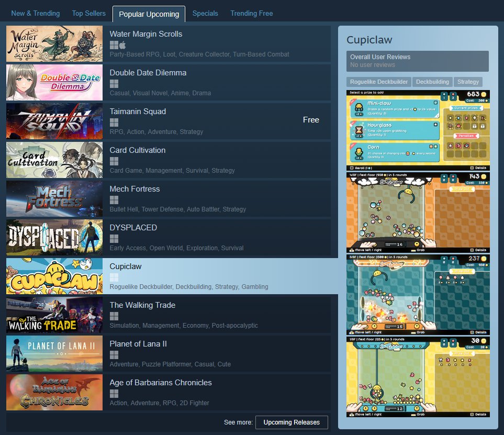The image size is (504, 435).
Task: Open the Specials tab
Action: pos(205,14)
